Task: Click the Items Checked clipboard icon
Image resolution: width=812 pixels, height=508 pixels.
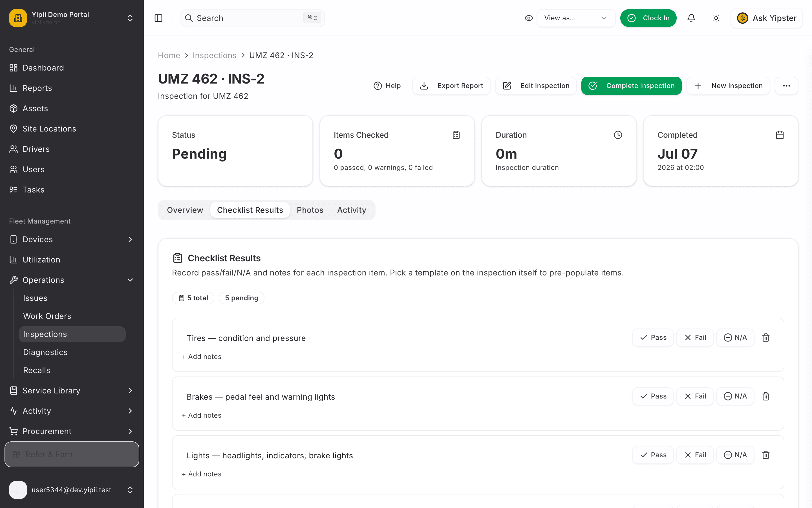Action: pos(456,135)
